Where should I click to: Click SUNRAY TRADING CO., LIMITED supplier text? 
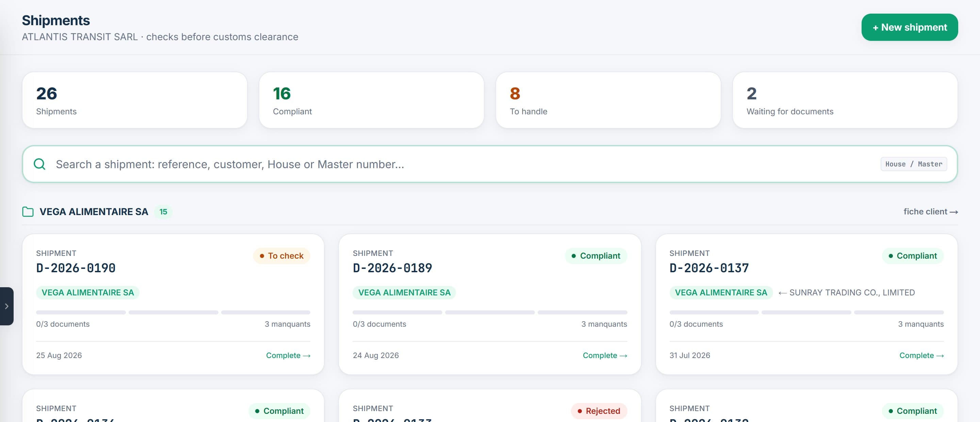tap(852, 293)
